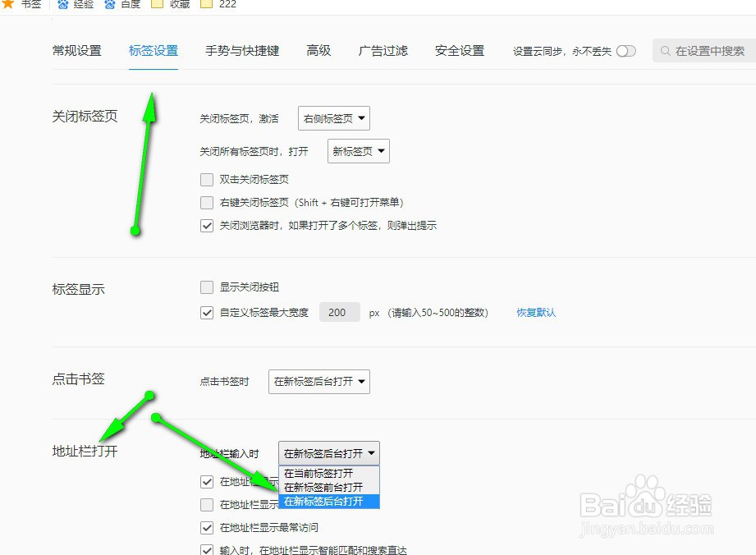
Task: Open the 经验 bookmark via its favicon
Action: coord(64,4)
